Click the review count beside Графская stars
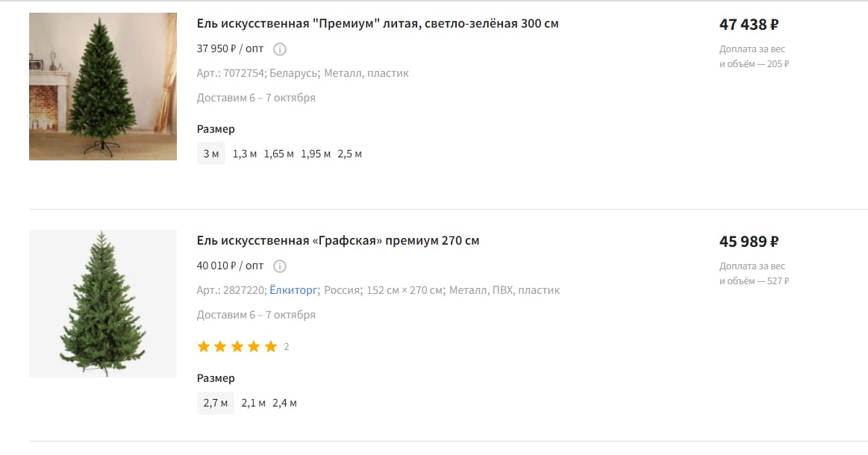This screenshot has width=868, height=455. point(287,347)
